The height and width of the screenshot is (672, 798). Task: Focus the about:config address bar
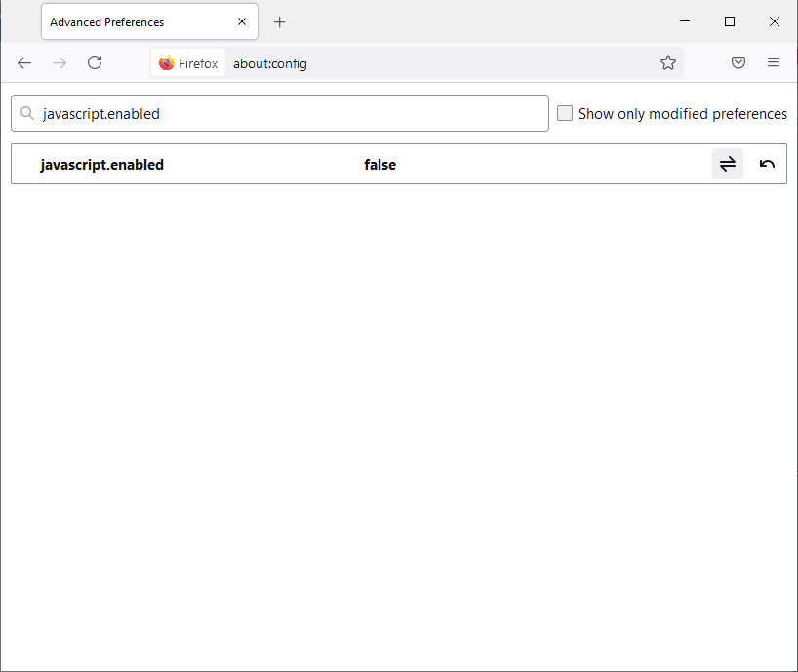(439, 63)
